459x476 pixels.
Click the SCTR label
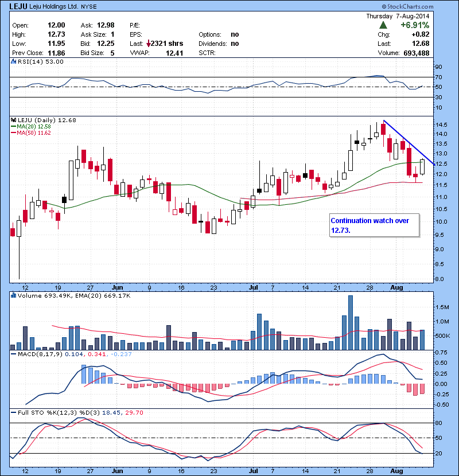(x=207, y=53)
